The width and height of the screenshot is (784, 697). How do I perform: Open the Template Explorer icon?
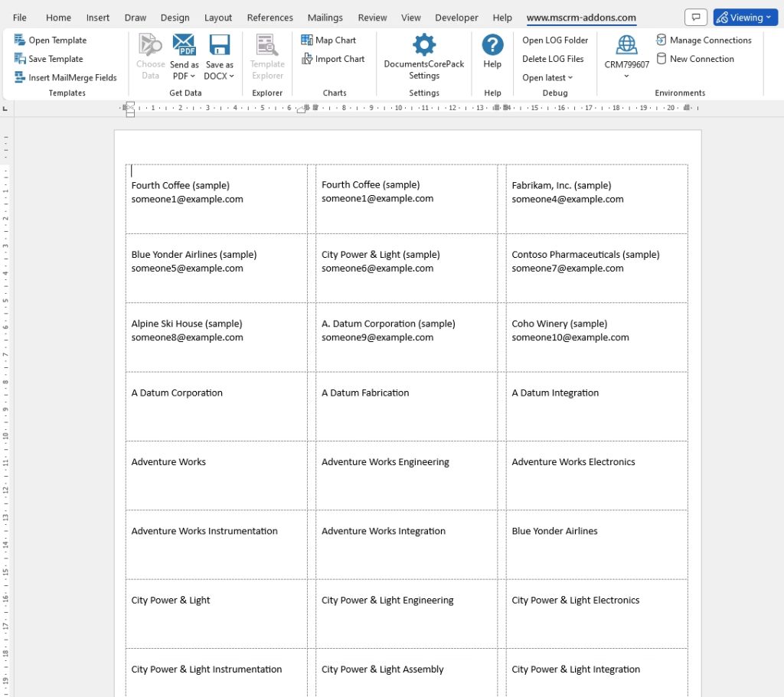pos(267,45)
